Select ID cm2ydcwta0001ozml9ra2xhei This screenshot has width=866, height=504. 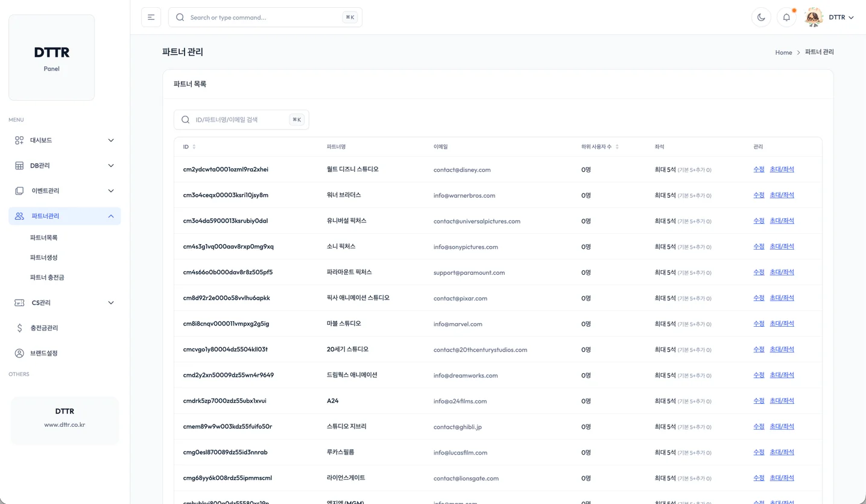[x=226, y=169]
